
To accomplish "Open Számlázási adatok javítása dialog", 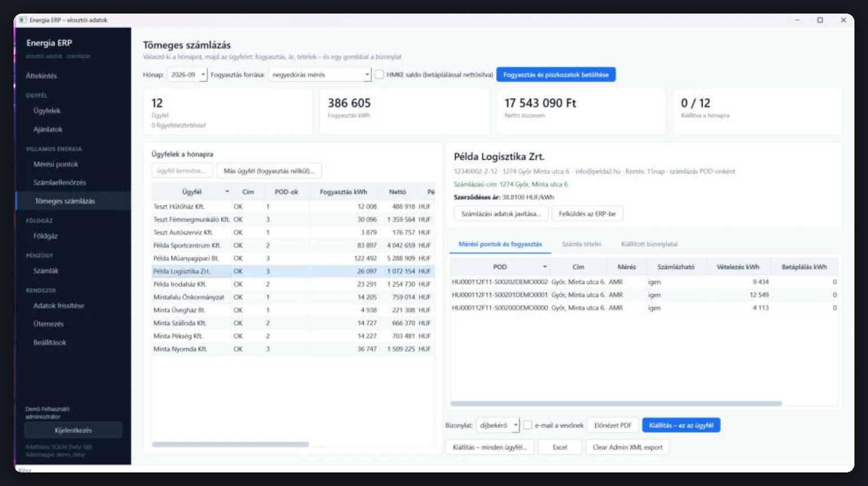I will click(501, 214).
